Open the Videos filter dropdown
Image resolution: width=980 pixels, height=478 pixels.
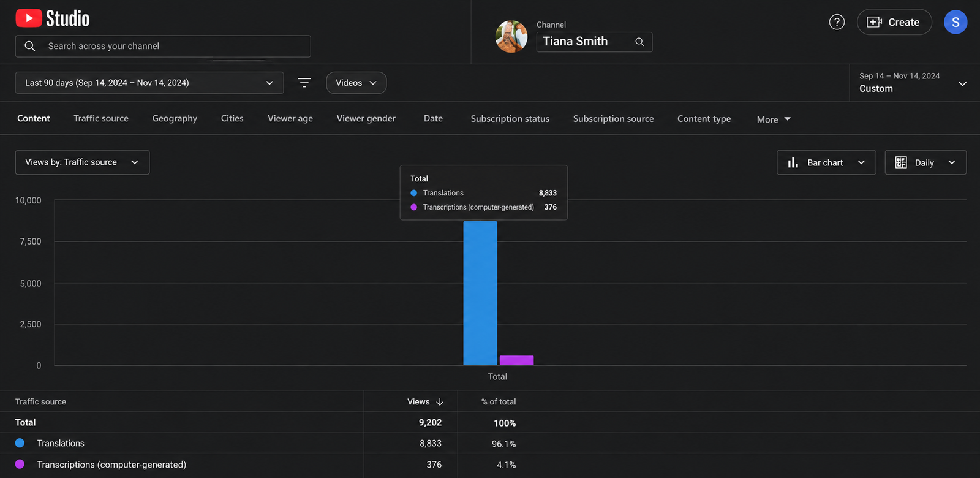click(x=356, y=83)
